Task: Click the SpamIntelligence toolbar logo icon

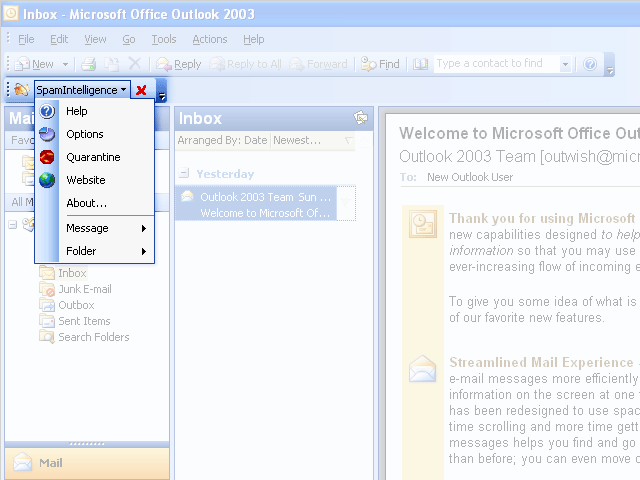Action: [22, 89]
